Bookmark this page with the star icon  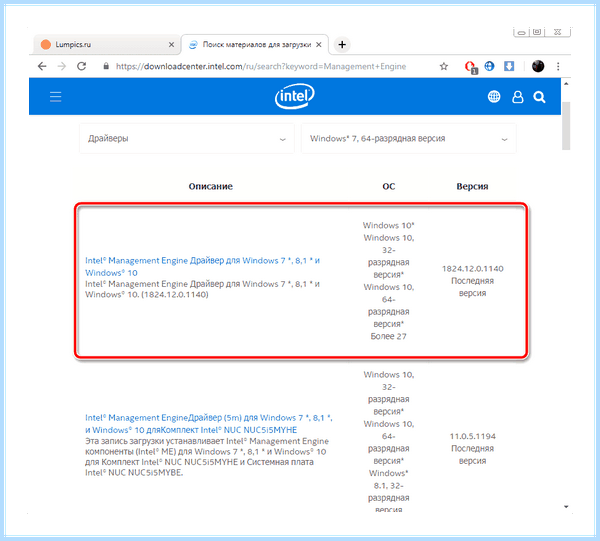(x=443, y=67)
